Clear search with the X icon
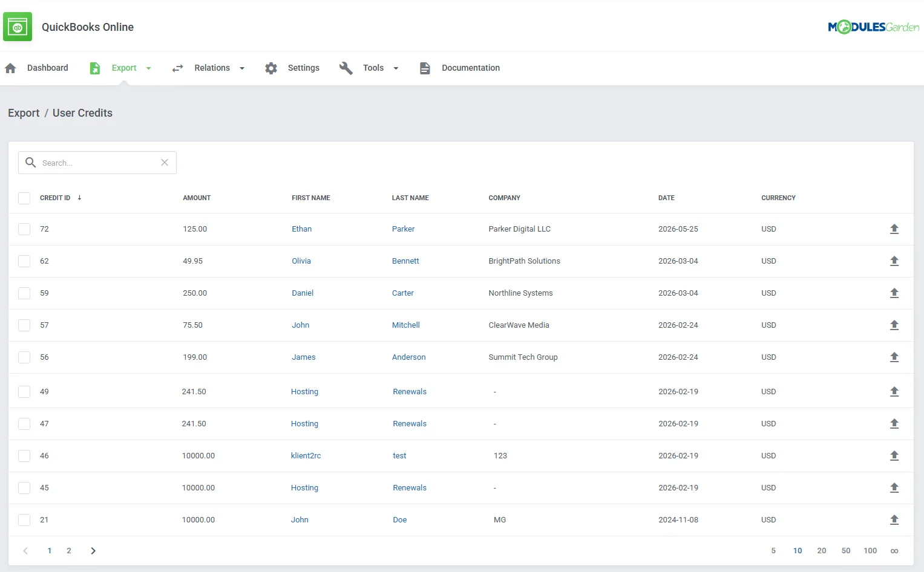924x572 pixels. pyautogui.click(x=165, y=163)
